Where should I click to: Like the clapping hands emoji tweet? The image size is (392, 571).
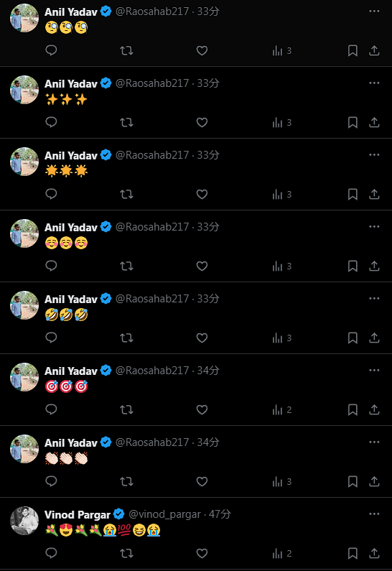[x=202, y=481]
